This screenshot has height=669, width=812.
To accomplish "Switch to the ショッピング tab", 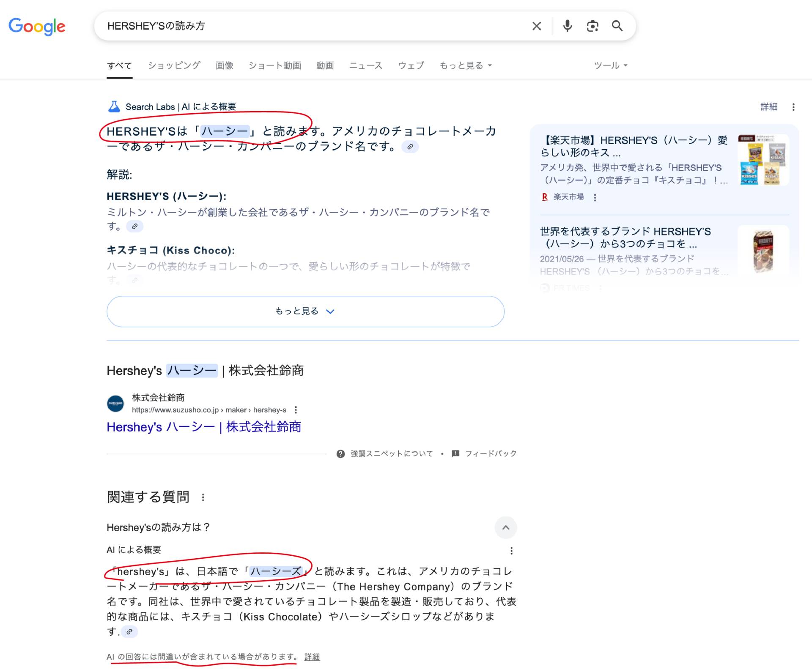I will 174,66.
